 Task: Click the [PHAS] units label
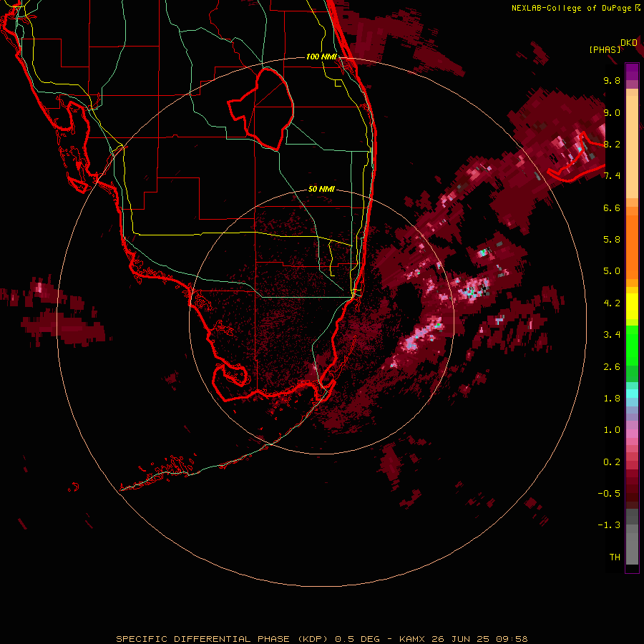click(x=605, y=50)
